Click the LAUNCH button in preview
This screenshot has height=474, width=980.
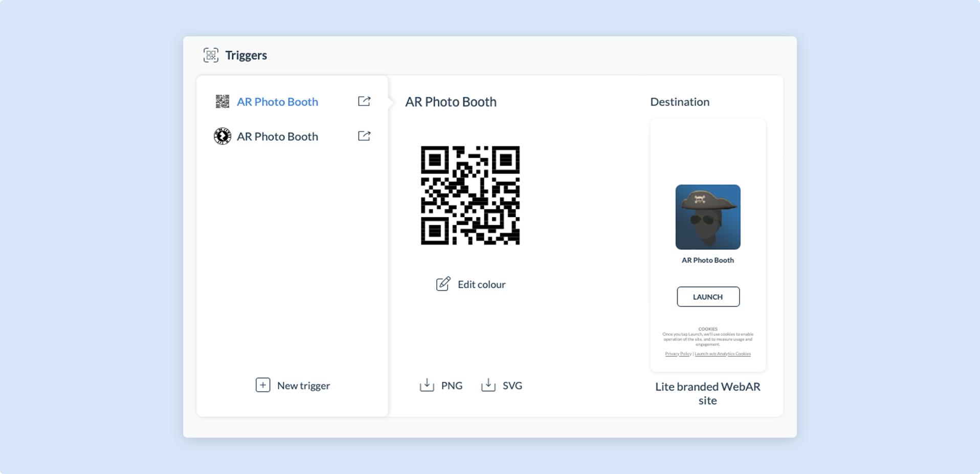pos(708,297)
